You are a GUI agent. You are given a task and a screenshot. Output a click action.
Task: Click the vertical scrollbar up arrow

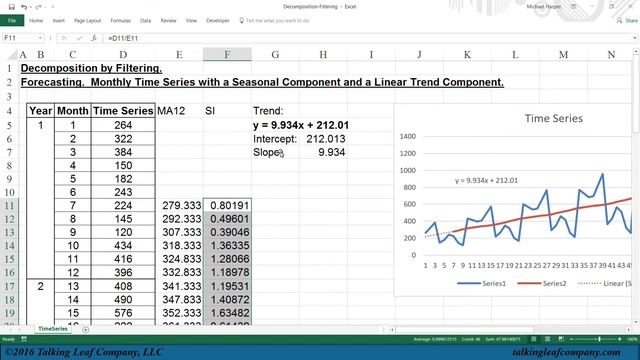point(636,52)
